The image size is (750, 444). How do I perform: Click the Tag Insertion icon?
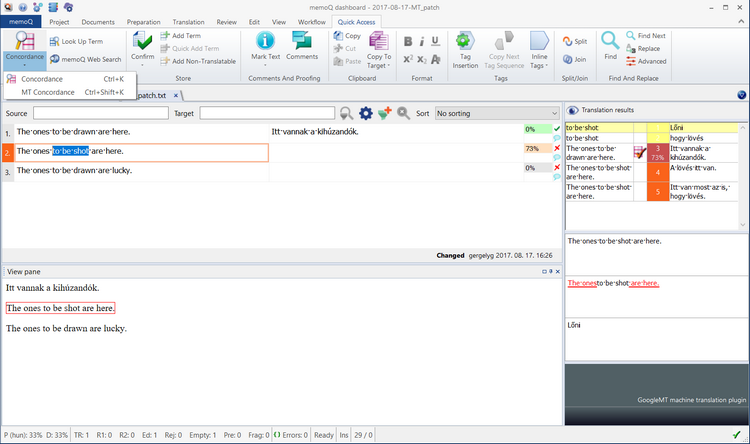[x=465, y=41]
